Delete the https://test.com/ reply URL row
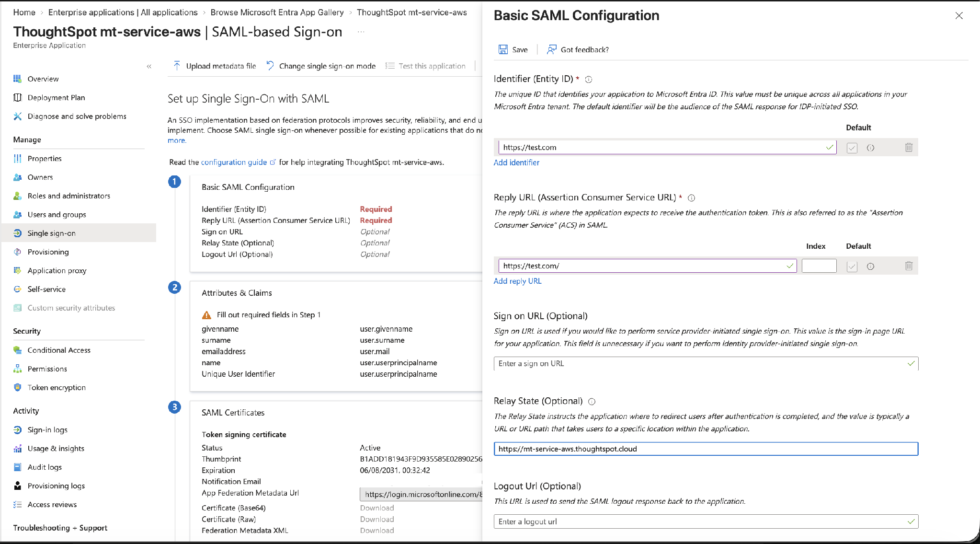This screenshot has height=544, width=980. coord(909,266)
